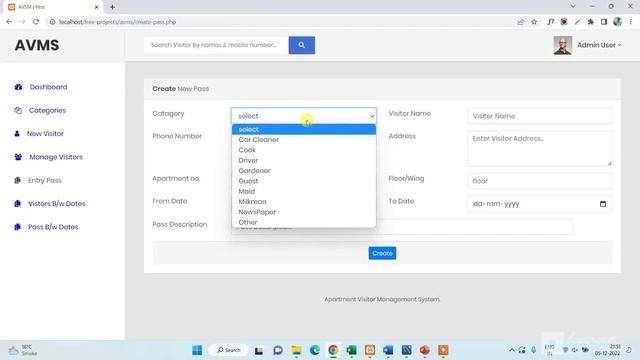Click the New Visitor person icon

tap(17, 133)
